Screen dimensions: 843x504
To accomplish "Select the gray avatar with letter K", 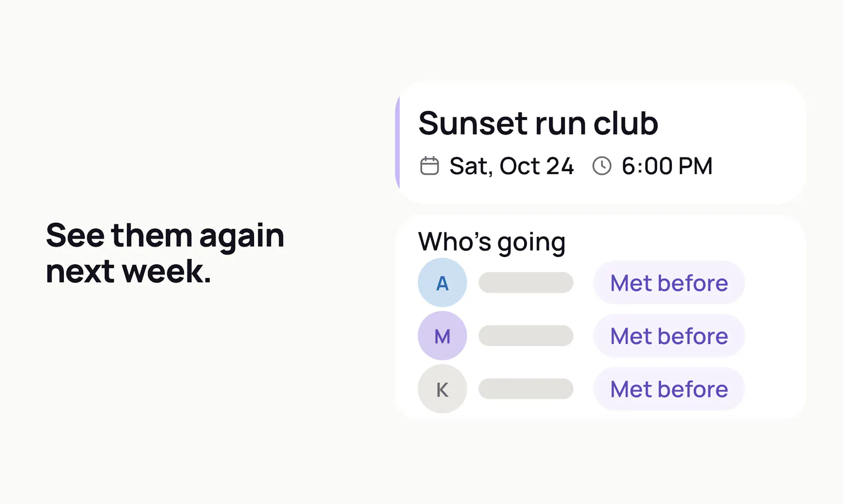I will [x=443, y=389].
